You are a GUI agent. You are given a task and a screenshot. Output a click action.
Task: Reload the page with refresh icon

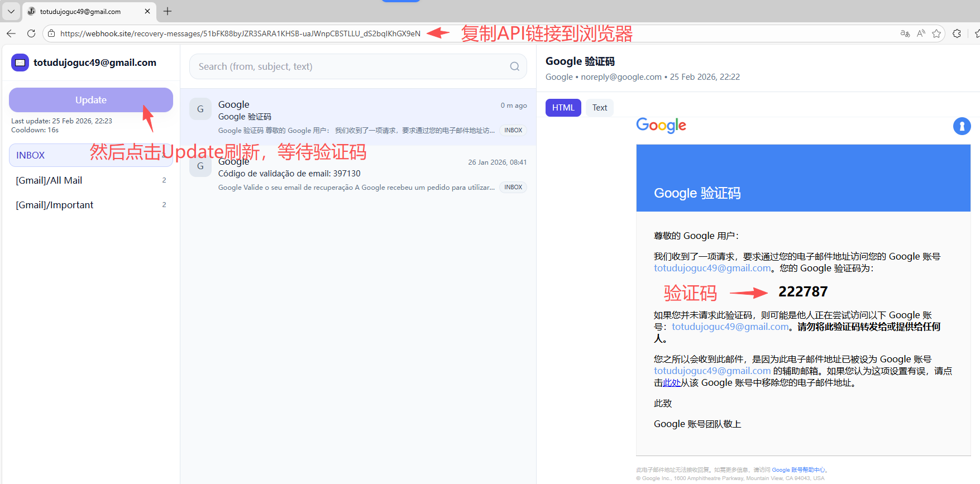point(31,33)
